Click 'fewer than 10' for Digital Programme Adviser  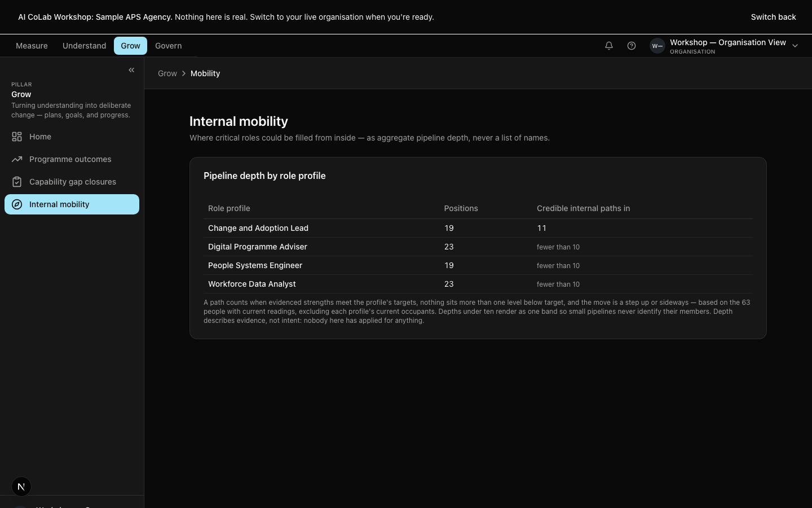point(558,247)
